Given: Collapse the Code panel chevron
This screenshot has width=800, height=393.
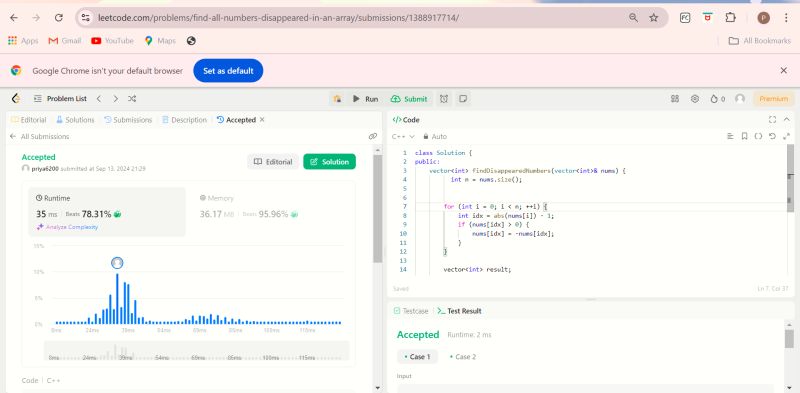Looking at the screenshot, I should (786, 119).
